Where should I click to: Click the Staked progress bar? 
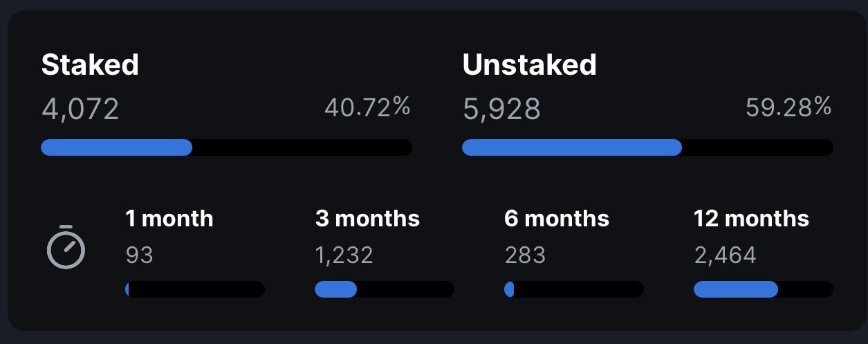click(226, 147)
